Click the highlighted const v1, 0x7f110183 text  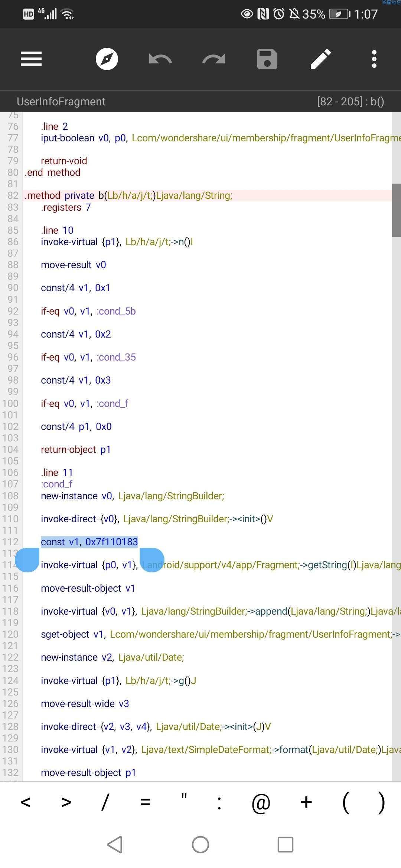89,542
